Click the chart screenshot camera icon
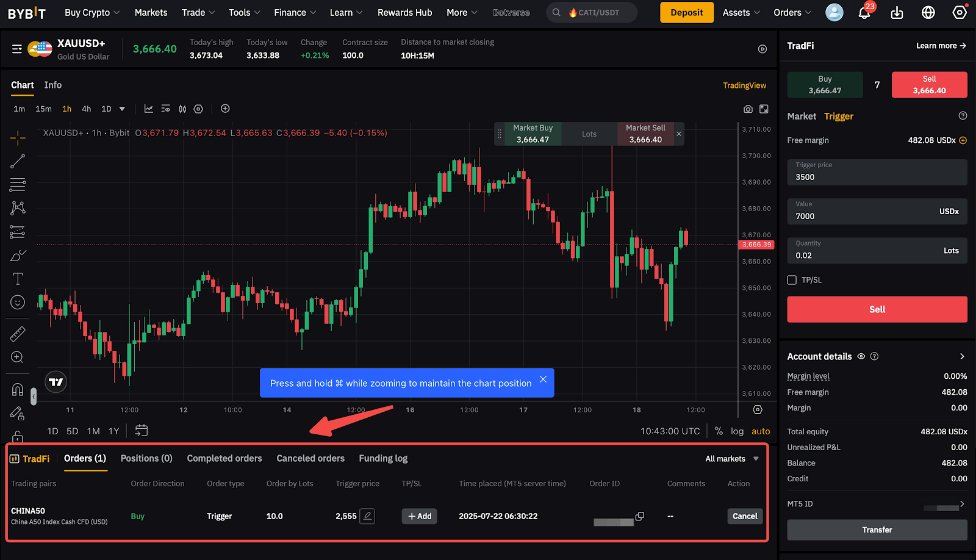 748,109
